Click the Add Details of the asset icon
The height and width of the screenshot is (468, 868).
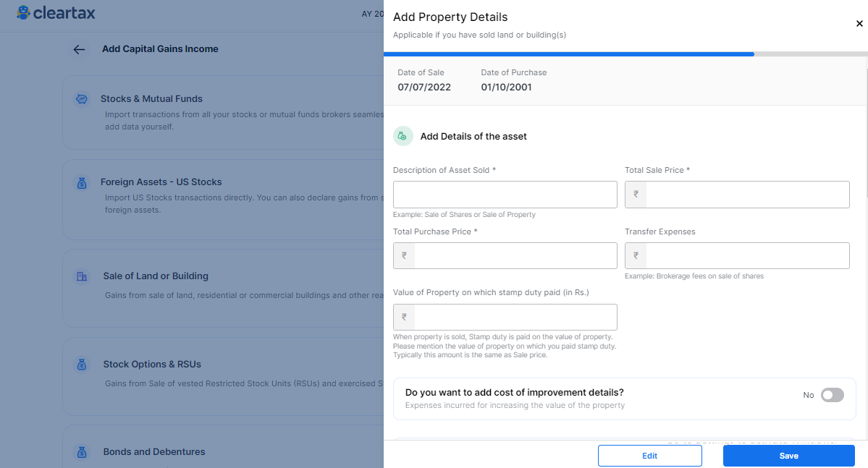click(403, 136)
